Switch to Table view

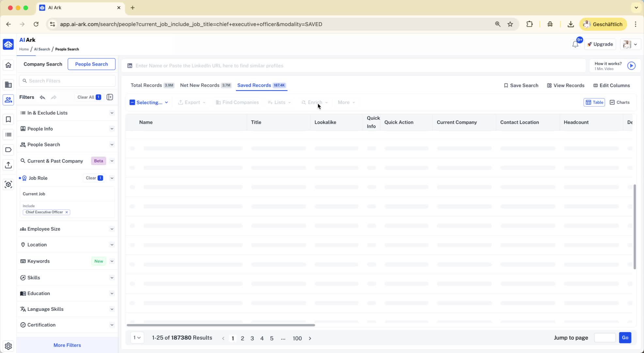pyautogui.click(x=594, y=102)
